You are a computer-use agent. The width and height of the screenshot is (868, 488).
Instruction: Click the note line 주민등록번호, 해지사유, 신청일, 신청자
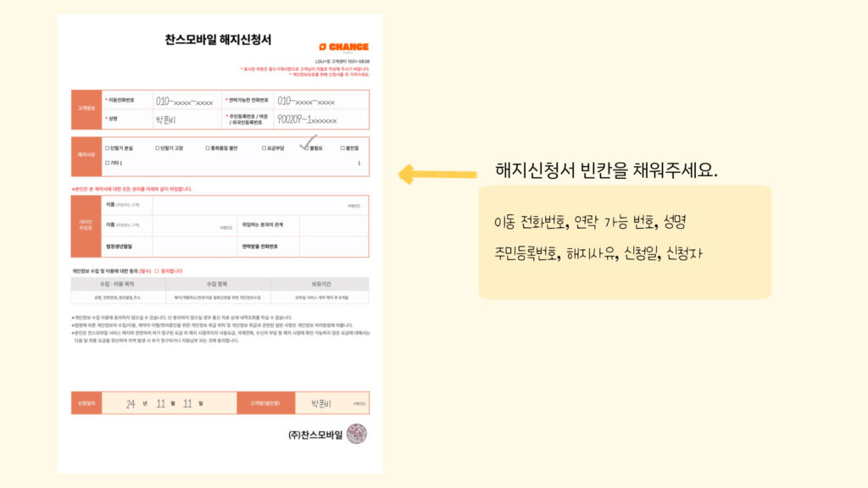[598, 253]
